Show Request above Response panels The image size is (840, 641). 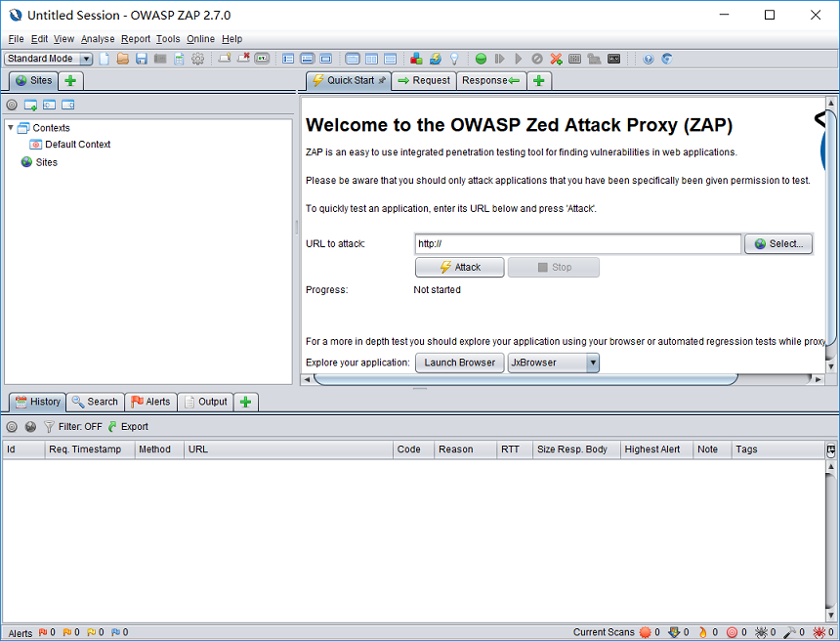[390, 59]
